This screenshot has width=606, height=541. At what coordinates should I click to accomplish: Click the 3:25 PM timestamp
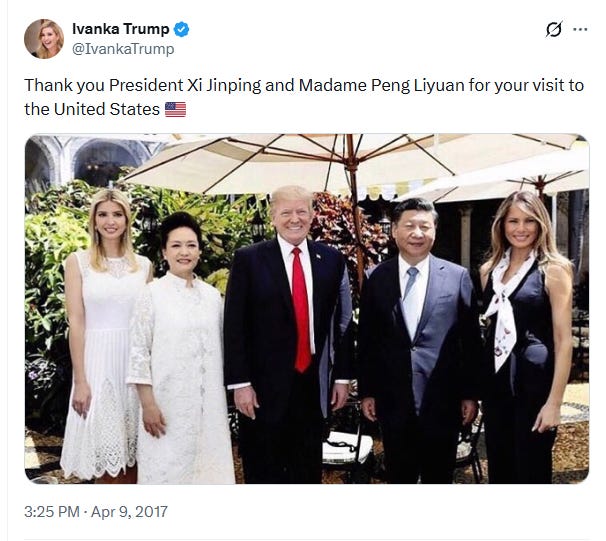[52, 512]
